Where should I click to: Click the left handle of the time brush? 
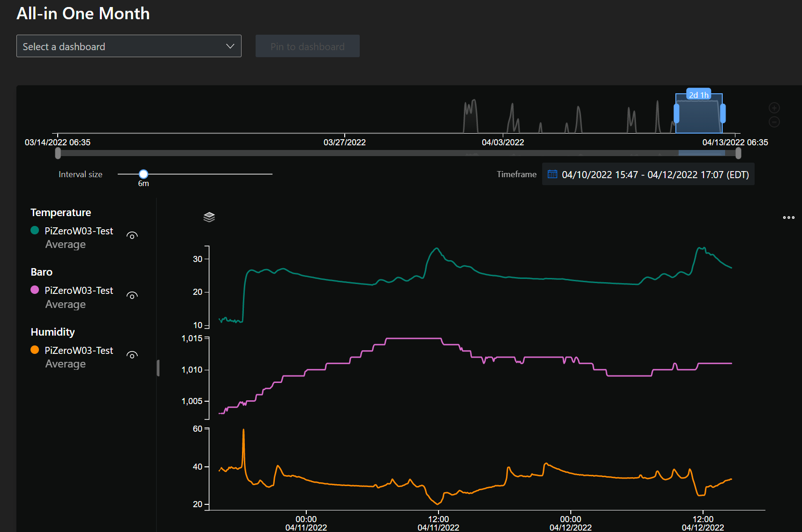[676, 113]
